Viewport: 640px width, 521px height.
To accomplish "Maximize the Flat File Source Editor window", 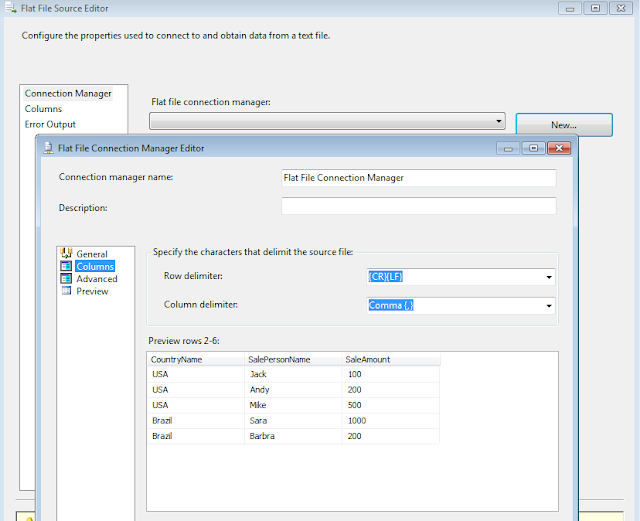I will coord(596,8).
